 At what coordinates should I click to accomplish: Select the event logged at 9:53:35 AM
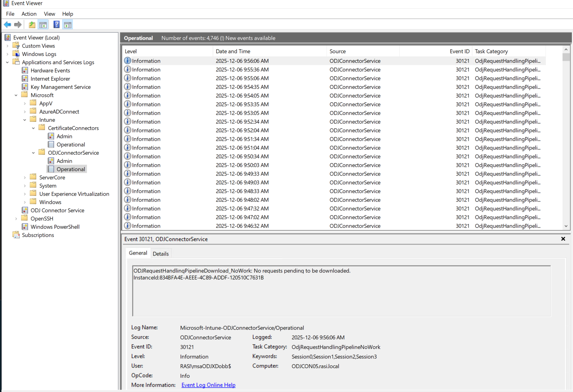pyautogui.click(x=334, y=104)
